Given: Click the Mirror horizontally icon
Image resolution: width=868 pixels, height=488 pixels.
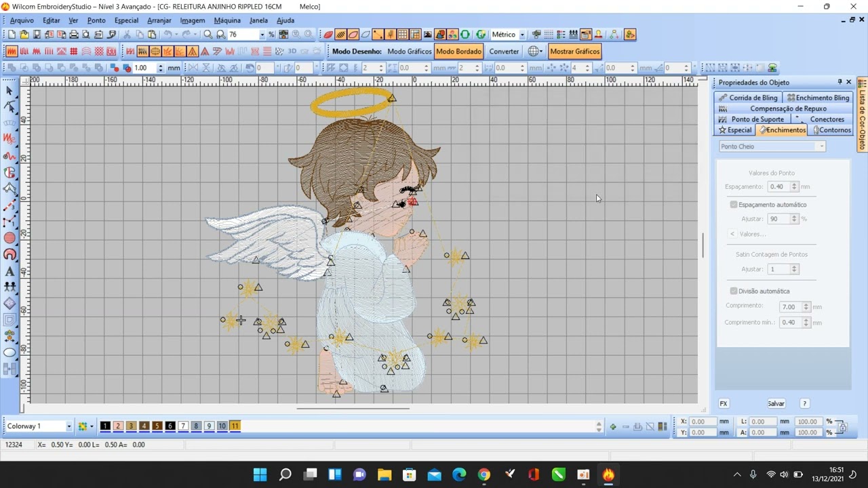Looking at the screenshot, I should tap(193, 68).
